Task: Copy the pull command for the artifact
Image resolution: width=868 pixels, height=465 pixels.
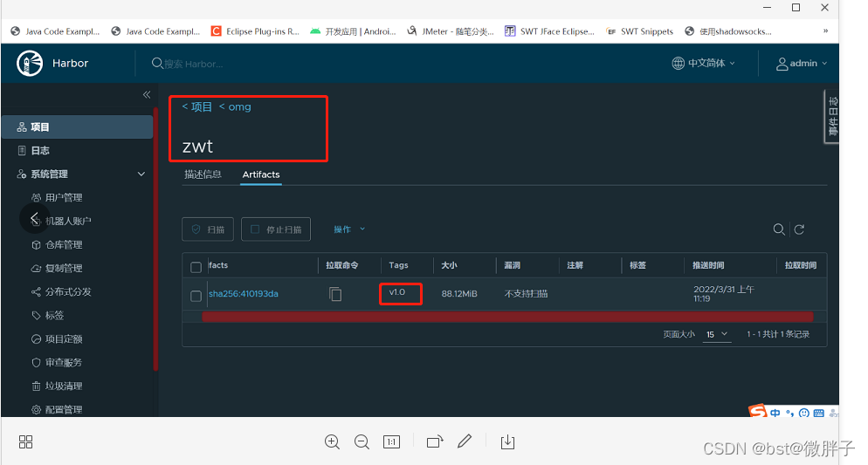Action: 335,294
